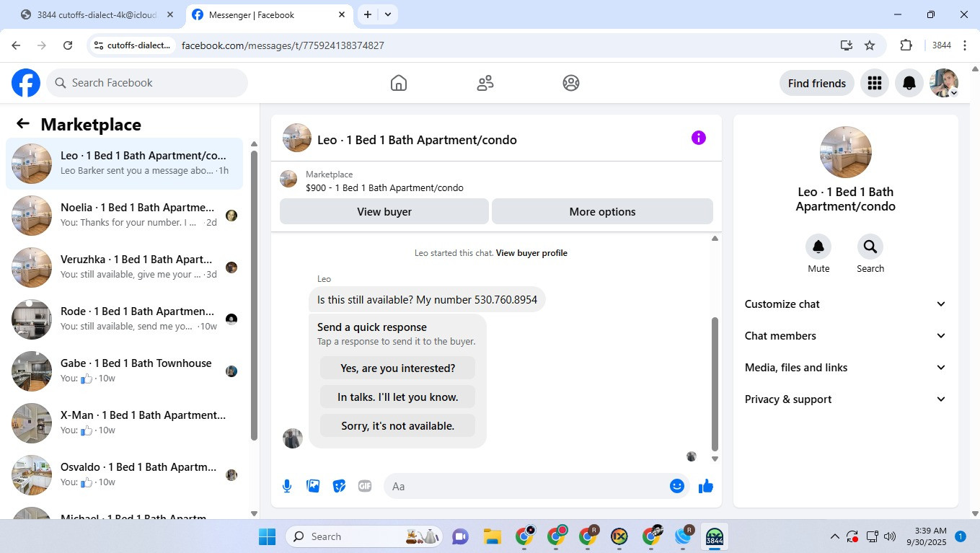This screenshot has width=980, height=553.
Task: Expand the Customize chat section
Action: pos(845,304)
